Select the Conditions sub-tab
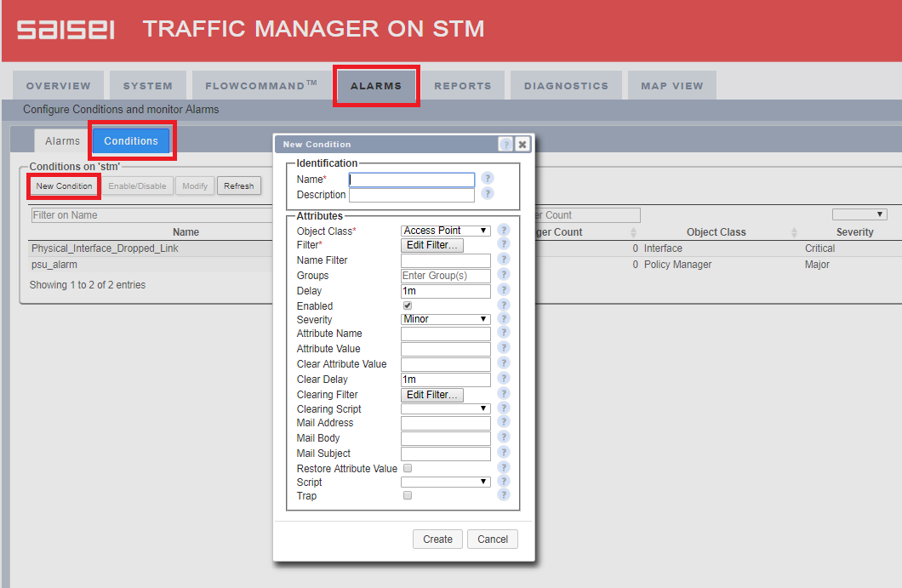 point(130,141)
